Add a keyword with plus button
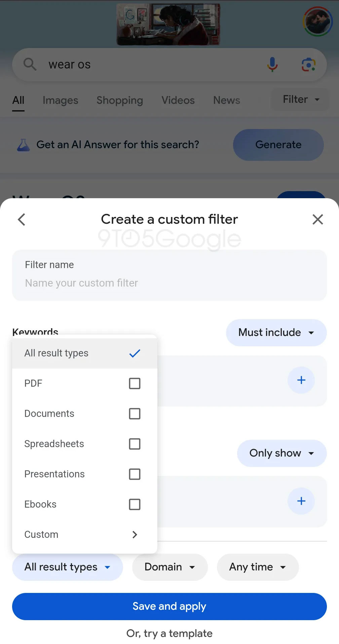339x644 pixels. (301, 380)
